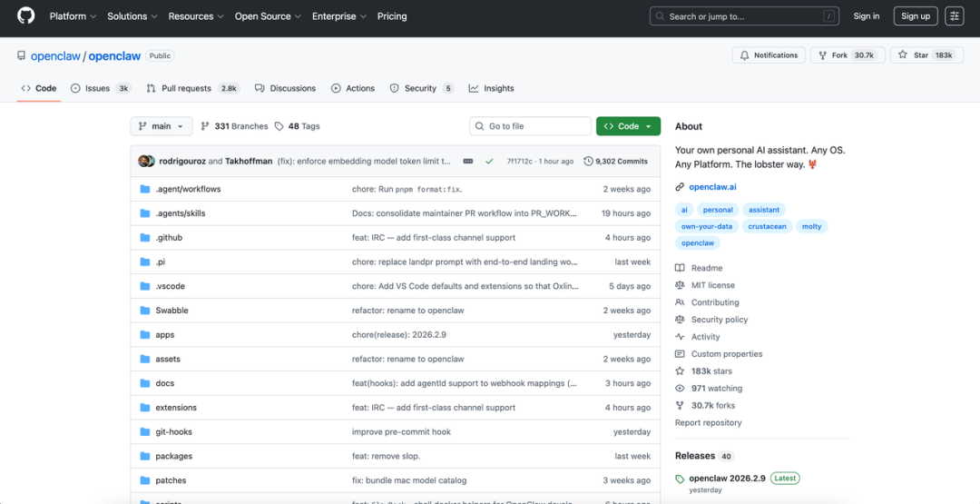Expand the Open Source menu
980x504 pixels.
(269, 16)
